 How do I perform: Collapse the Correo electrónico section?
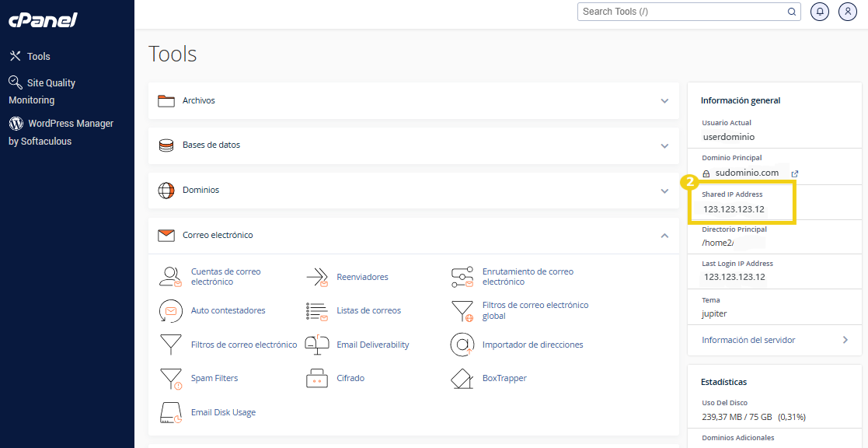664,235
